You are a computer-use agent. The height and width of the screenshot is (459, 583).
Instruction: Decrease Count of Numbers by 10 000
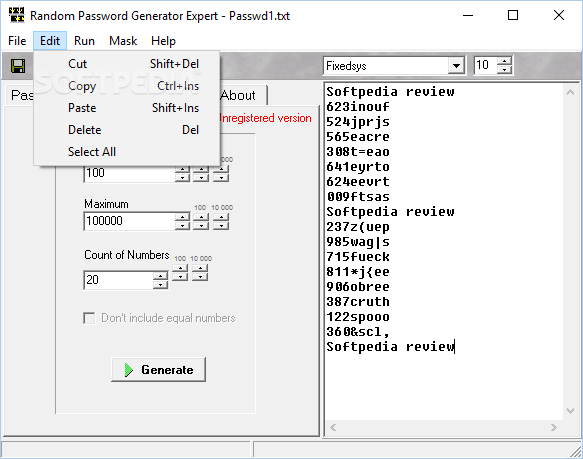click(x=200, y=277)
